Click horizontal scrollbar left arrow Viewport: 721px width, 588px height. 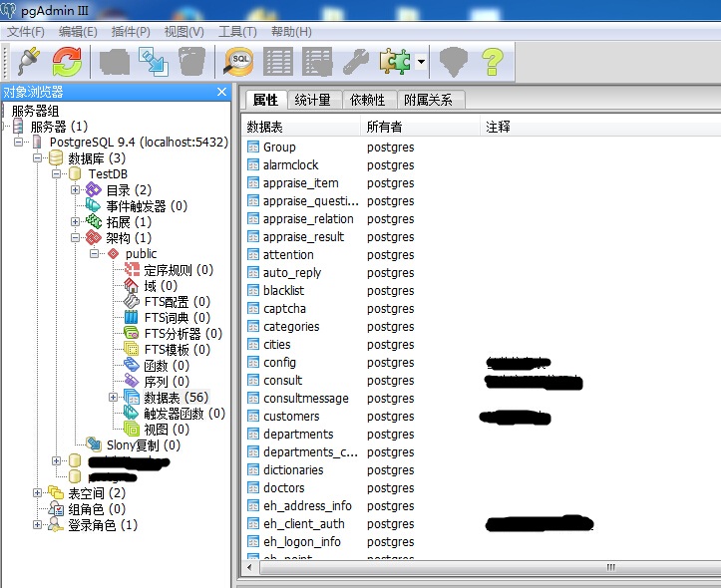[249, 567]
